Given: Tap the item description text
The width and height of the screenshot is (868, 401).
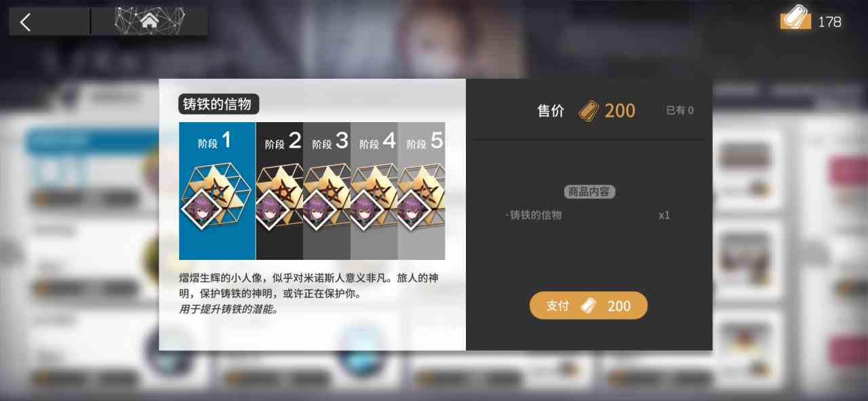Looking at the screenshot, I should click(309, 293).
